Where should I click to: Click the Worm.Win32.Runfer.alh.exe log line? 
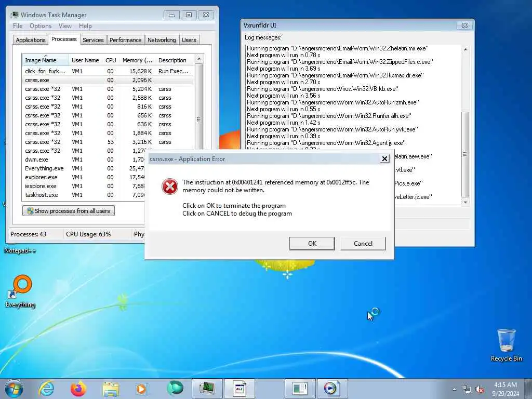coord(329,116)
